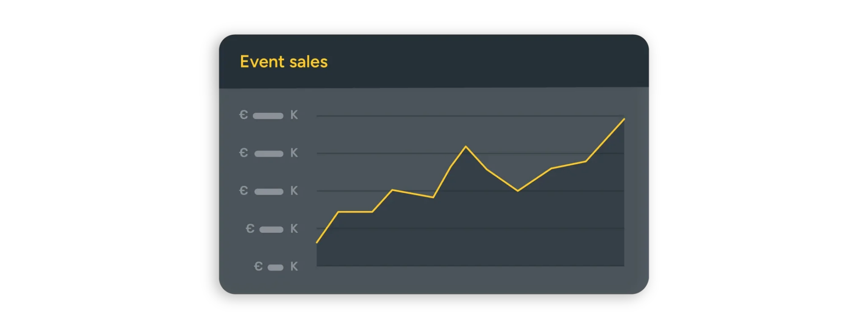Screen dimensions: 868x329
Task: Click the euro symbol on the top axis label
Action: pyautogui.click(x=243, y=115)
